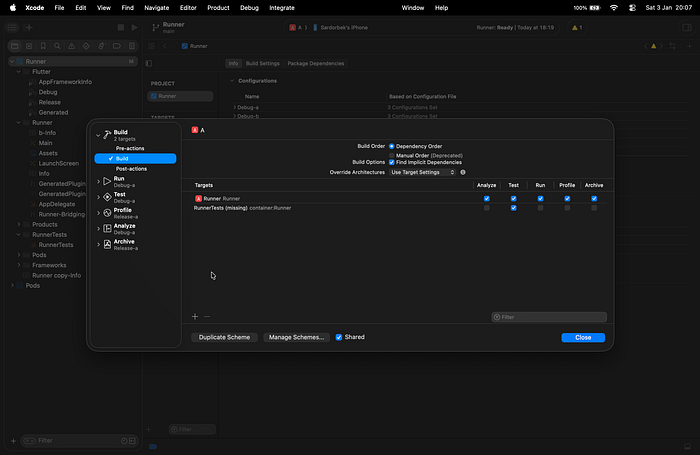
Task: Open the source control navigator icon
Action: pos(29,46)
